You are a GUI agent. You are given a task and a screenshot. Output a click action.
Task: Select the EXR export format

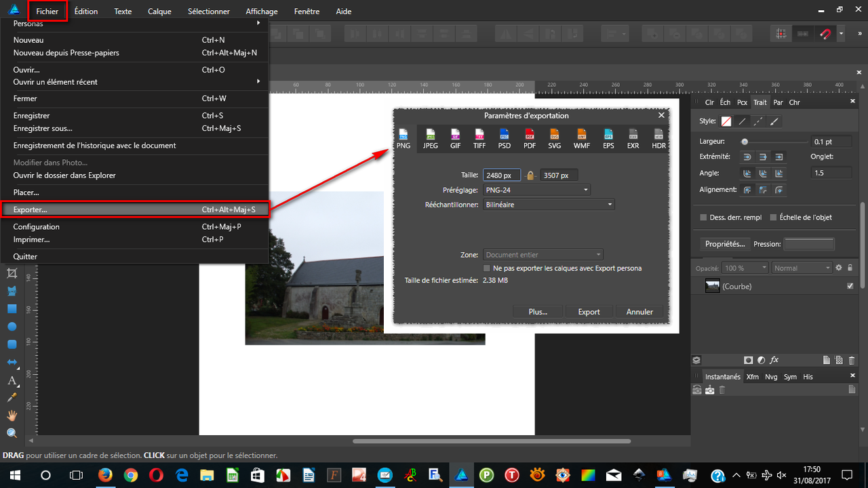pos(633,139)
